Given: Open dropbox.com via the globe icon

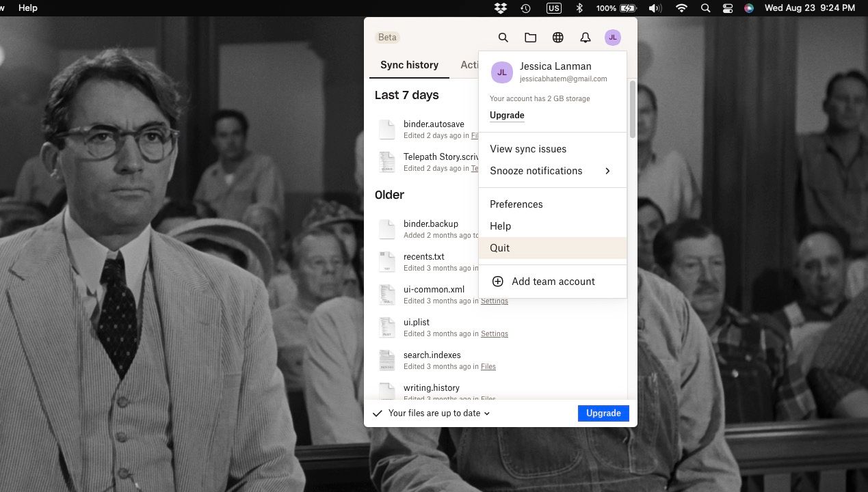Looking at the screenshot, I should (x=557, y=38).
